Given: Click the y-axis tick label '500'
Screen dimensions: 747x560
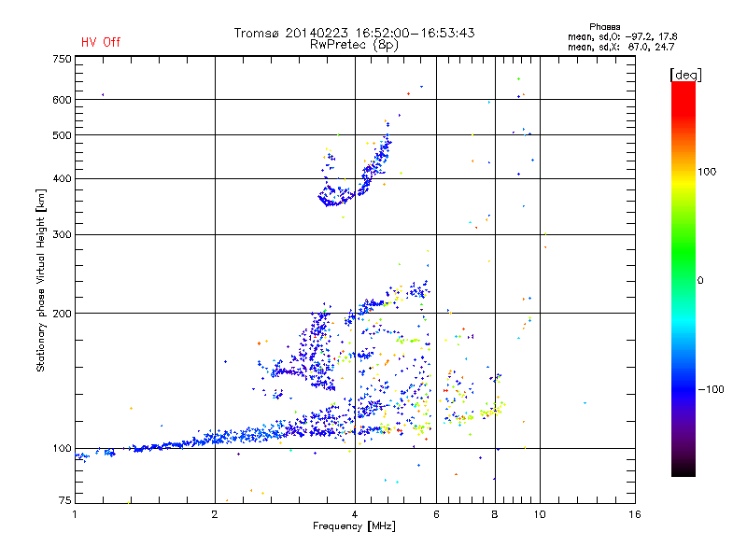Looking at the screenshot, I should [62, 135].
